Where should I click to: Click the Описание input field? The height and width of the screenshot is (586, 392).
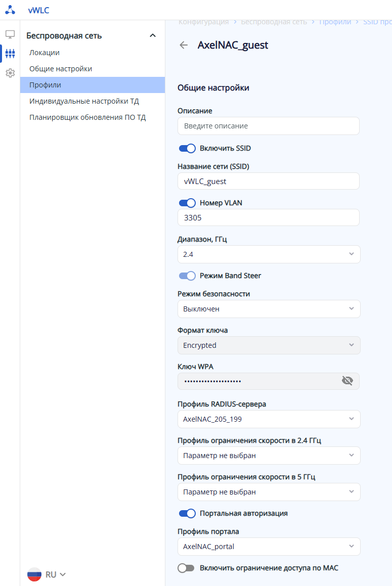pyautogui.click(x=269, y=126)
